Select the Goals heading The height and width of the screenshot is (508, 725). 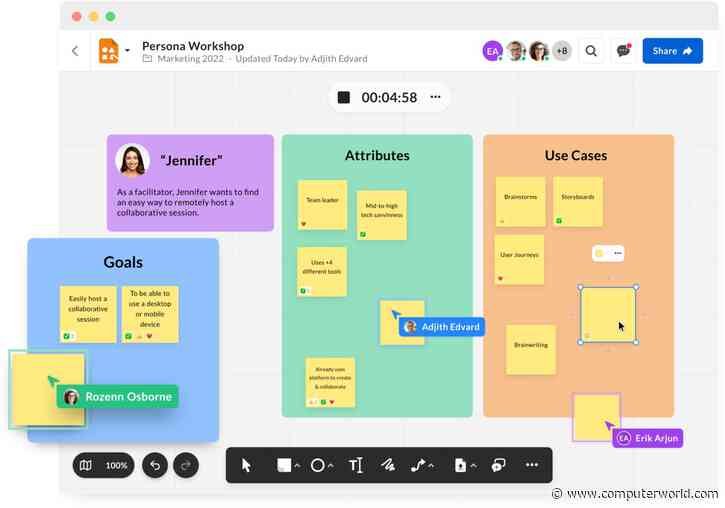(x=123, y=262)
